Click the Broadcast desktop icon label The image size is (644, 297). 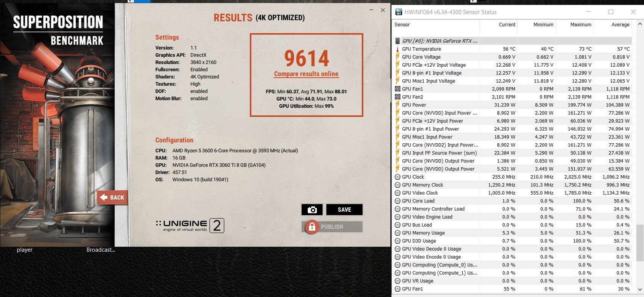coord(101,250)
